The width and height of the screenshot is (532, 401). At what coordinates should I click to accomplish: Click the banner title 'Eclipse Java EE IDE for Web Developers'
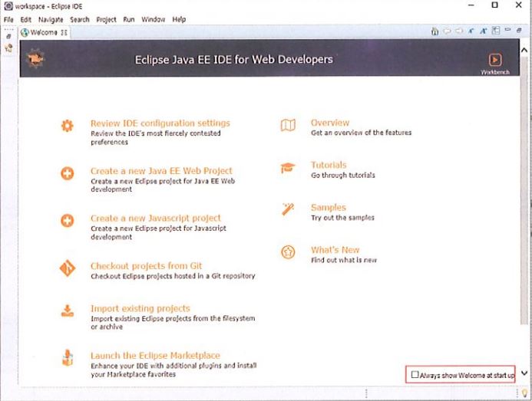(234, 60)
